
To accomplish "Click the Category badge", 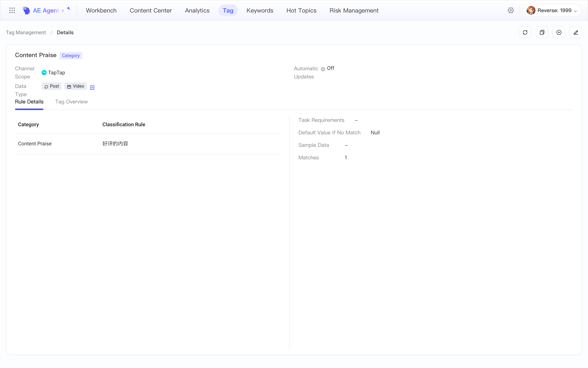I will click(71, 56).
